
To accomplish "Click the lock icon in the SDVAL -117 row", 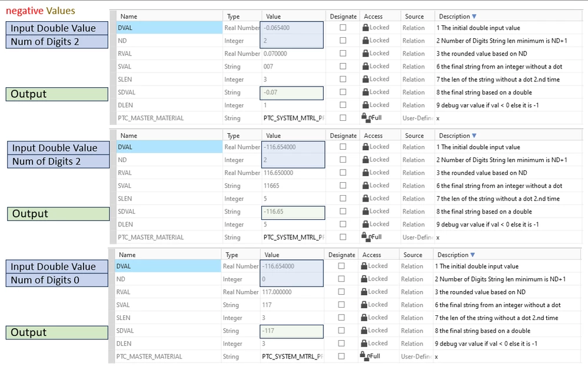I will [364, 330].
